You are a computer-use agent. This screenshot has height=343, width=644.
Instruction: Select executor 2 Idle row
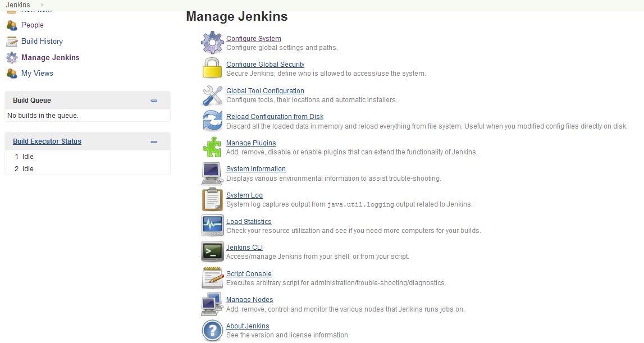[88, 169]
